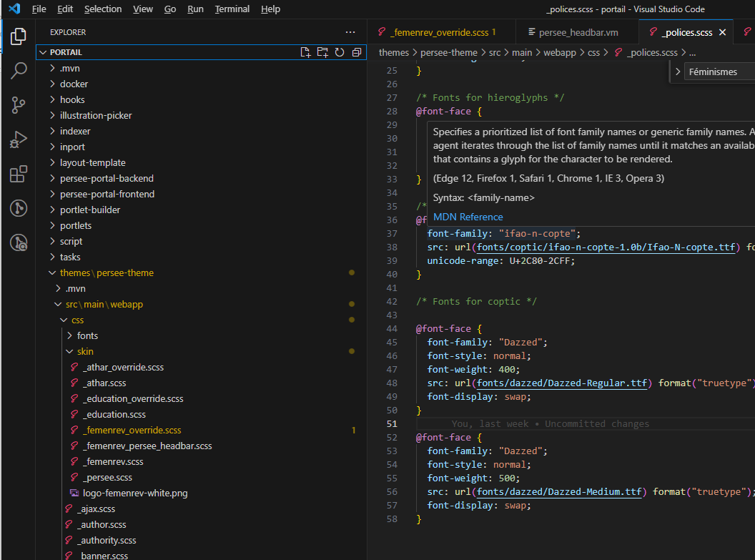
Task: Follow the Dazzed-Regular.ttf font path link
Action: (562, 383)
